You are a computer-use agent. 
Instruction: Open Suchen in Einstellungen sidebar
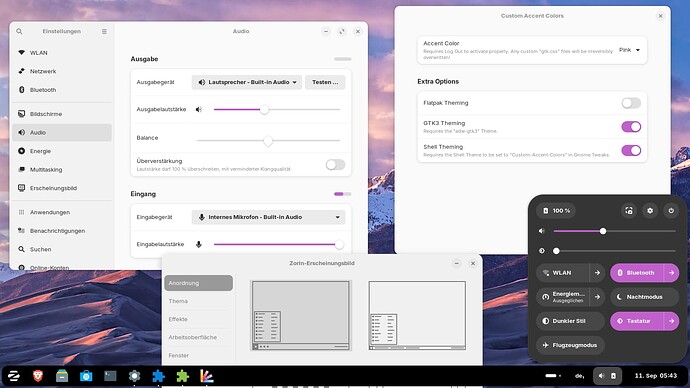click(x=62, y=249)
